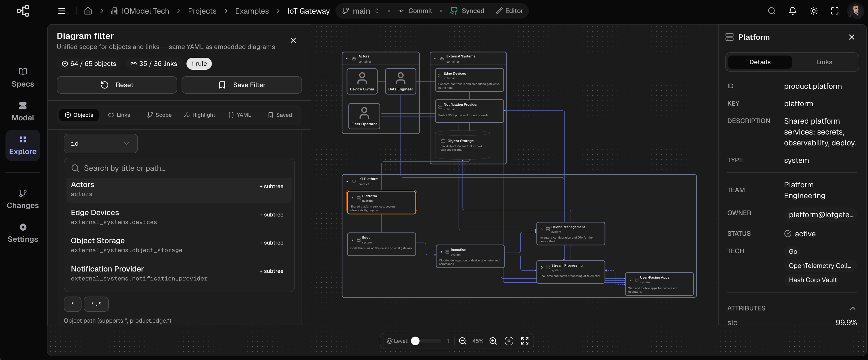Image resolution: width=868 pixels, height=360 pixels.
Task: Collapse the External Systems container
Action: pos(435,59)
